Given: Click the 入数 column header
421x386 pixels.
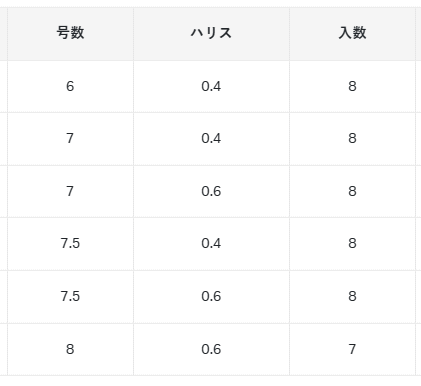Looking at the screenshot, I should tap(352, 34).
